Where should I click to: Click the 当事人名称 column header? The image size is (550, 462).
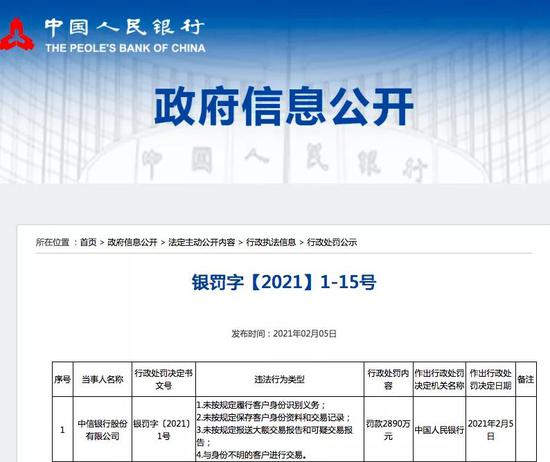pyautogui.click(x=102, y=379)
